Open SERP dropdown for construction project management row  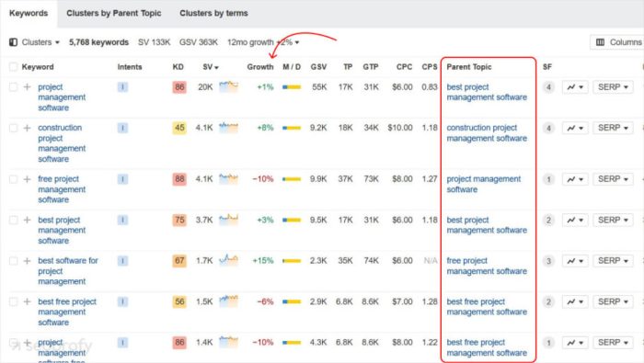[613, 128]
